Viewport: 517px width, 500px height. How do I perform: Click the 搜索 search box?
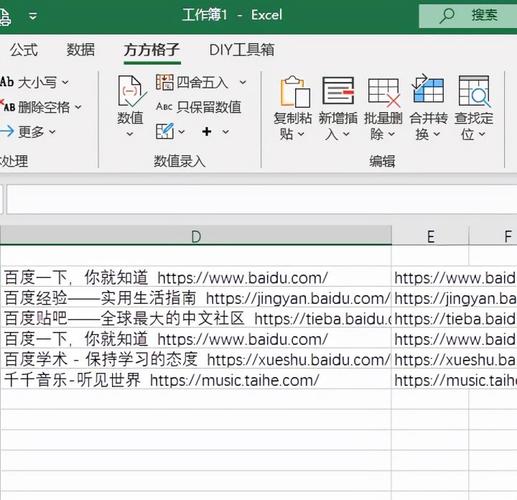click(x=468, y=16)
